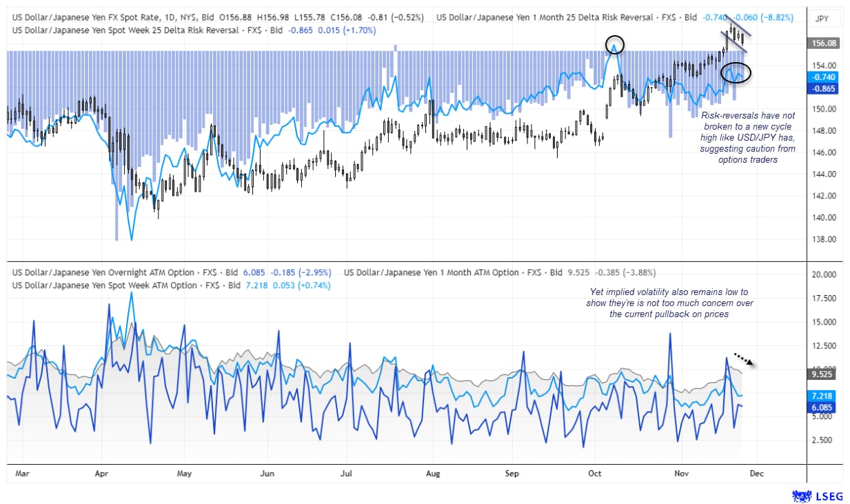Select the 9.525 value marker on lower pane
The width and height of the screenshot is (850, 504).
821,375
